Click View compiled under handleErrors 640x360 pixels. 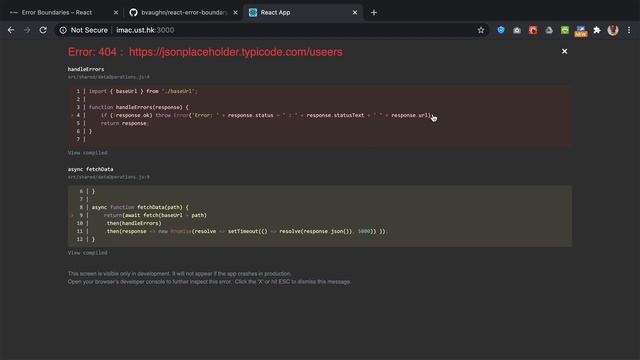[x=88, y=153]
